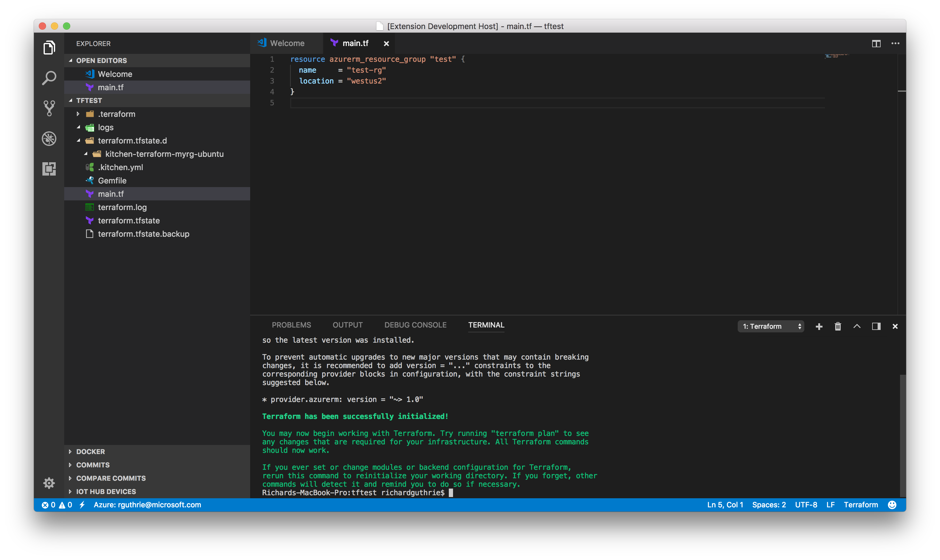Open the Explorer view in activity bar
Screen dimensions: 940x560
[x=49, y=48]
